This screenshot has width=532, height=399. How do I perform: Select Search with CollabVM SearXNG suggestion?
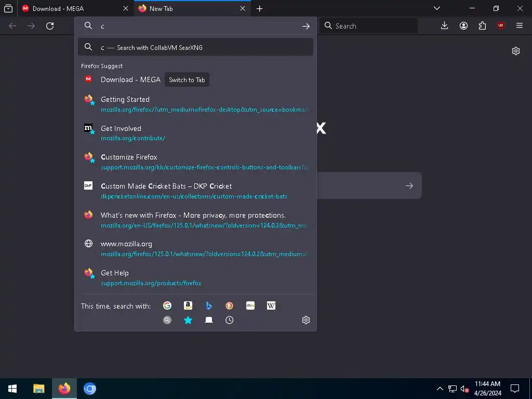click(x=195, y=47)
